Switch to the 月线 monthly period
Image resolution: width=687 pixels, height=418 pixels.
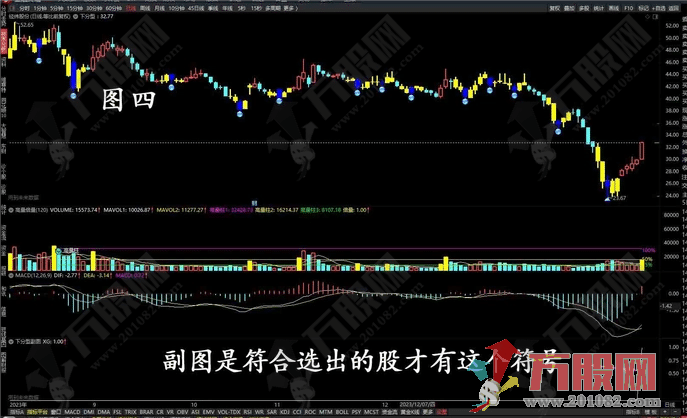159,8
